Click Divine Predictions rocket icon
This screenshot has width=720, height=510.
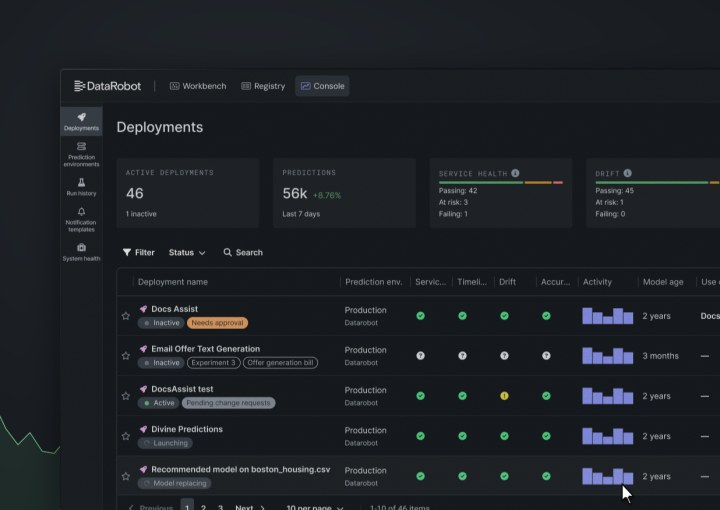click(143, 429)
